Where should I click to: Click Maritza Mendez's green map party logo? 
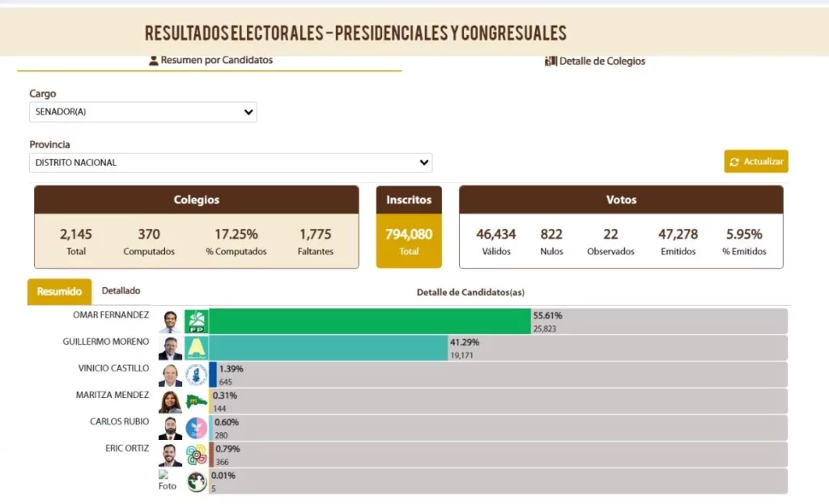[197, 401]
